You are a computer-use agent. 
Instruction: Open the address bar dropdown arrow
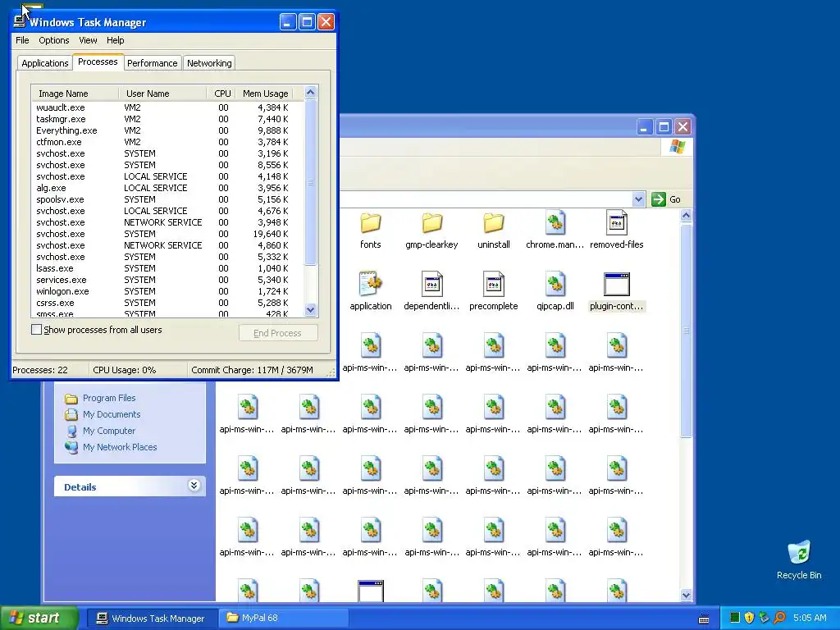click(638, 199)
